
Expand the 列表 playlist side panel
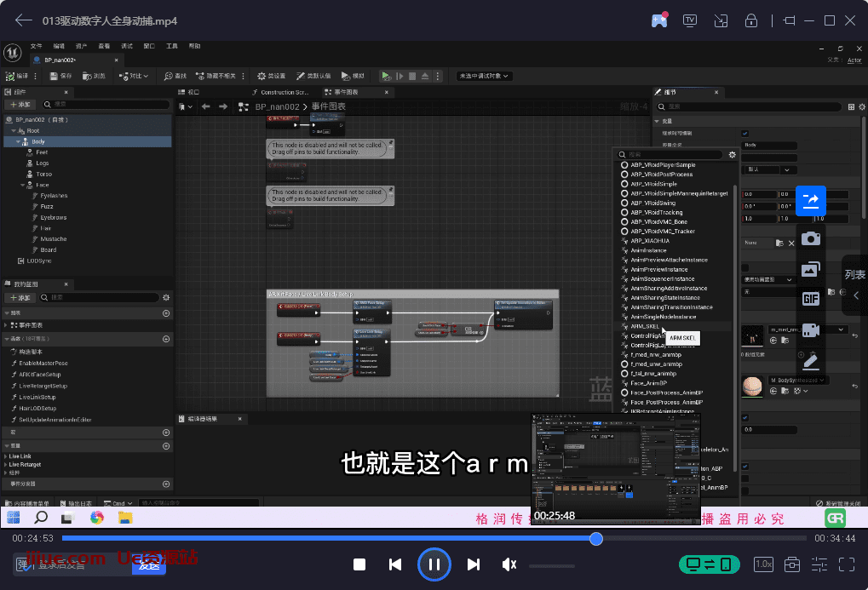[x=855, y=285]
